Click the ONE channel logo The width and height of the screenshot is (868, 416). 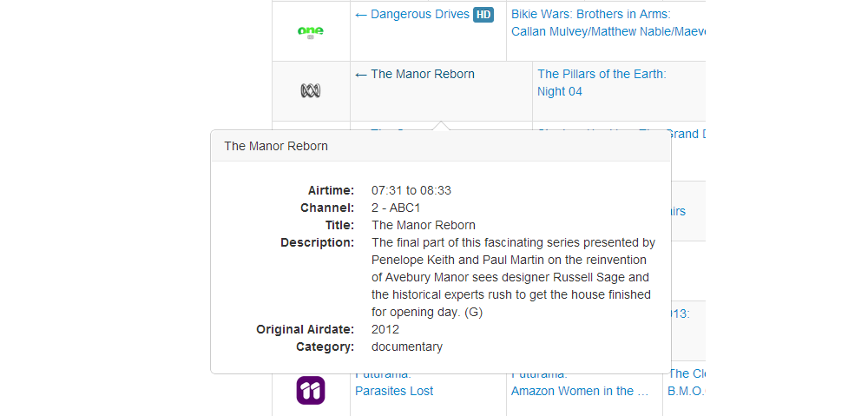pos(310,32)
